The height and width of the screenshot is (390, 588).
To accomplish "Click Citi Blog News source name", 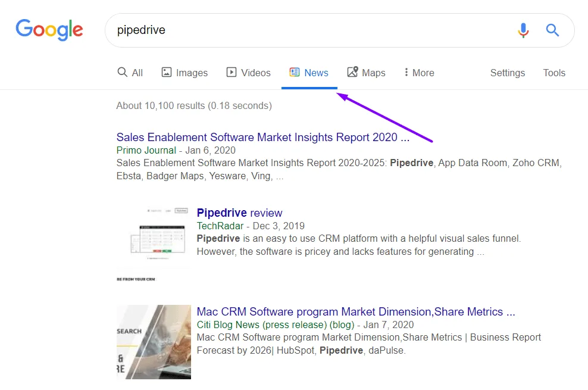I will (276, 325).
